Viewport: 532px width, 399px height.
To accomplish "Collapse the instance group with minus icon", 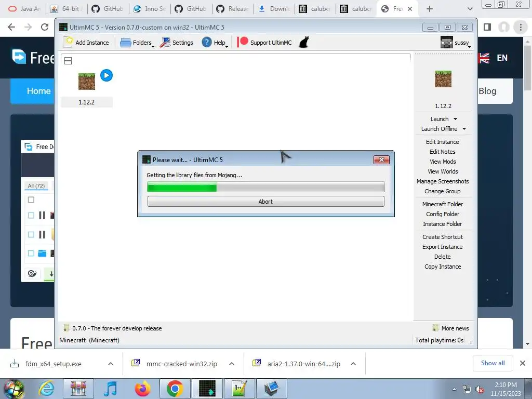I will [68, 61].
